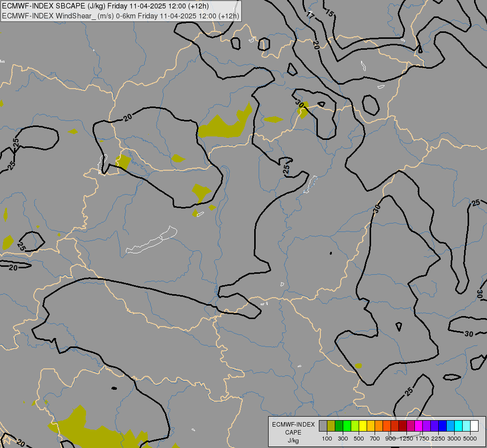Click the legend value 500
The height and width of the screenshot is (448, 487).
coord(359,439)
